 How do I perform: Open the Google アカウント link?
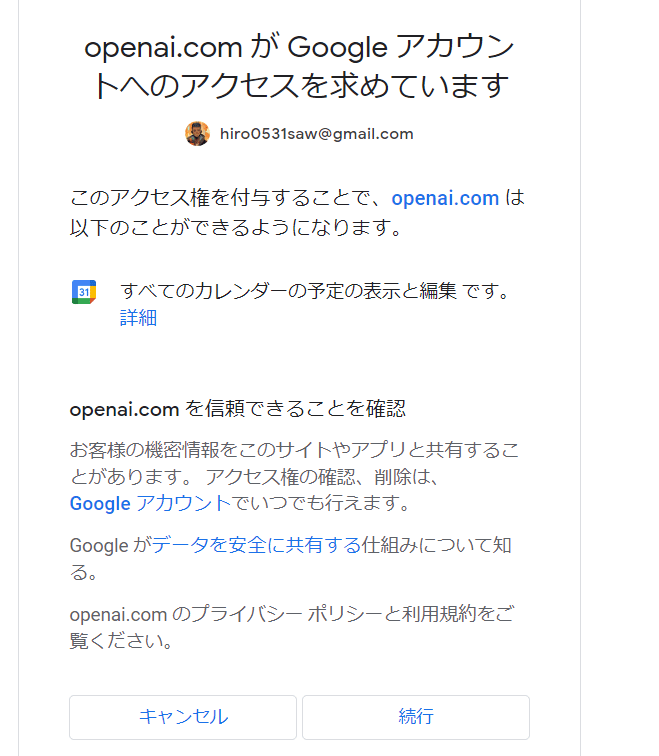point(150,503)
